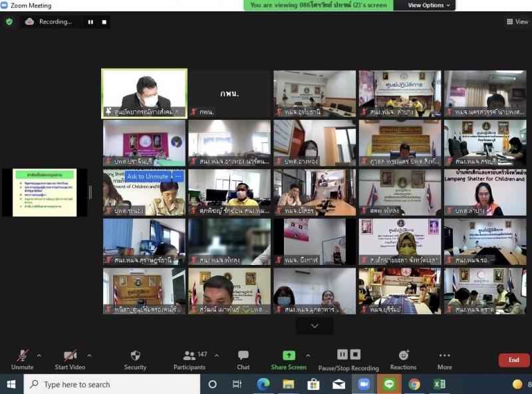
Task: Open LINE app from taskbar
Action: pos(389,385)
